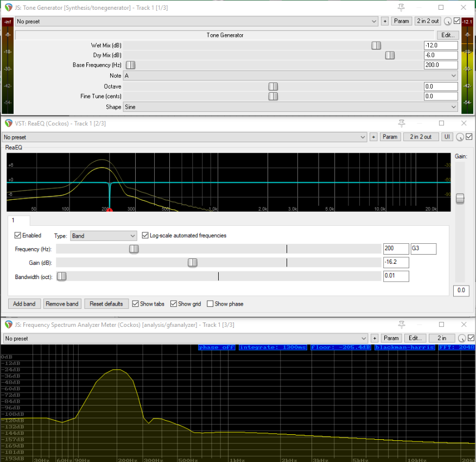This screenshot has height=462, width=476.
Task: Click Remove band button
Action: [x=62, y=304]
